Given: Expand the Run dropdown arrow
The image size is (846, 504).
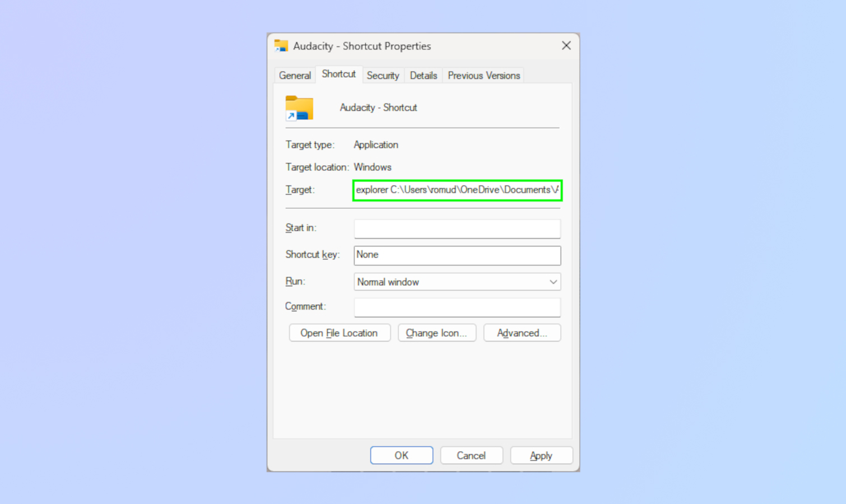Looking at the screenshot, I should 553,282.
